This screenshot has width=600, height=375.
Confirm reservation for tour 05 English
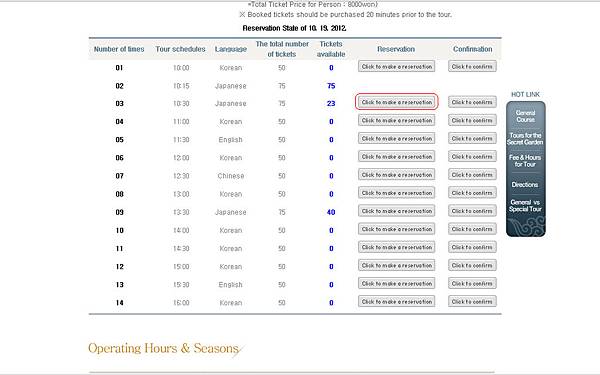tap(472, 139)
